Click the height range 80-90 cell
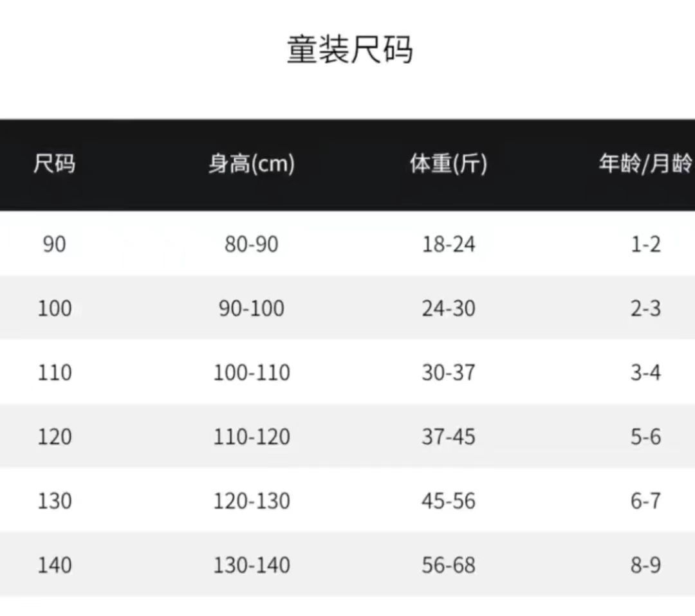695x616 pixels. pos(252,244)
